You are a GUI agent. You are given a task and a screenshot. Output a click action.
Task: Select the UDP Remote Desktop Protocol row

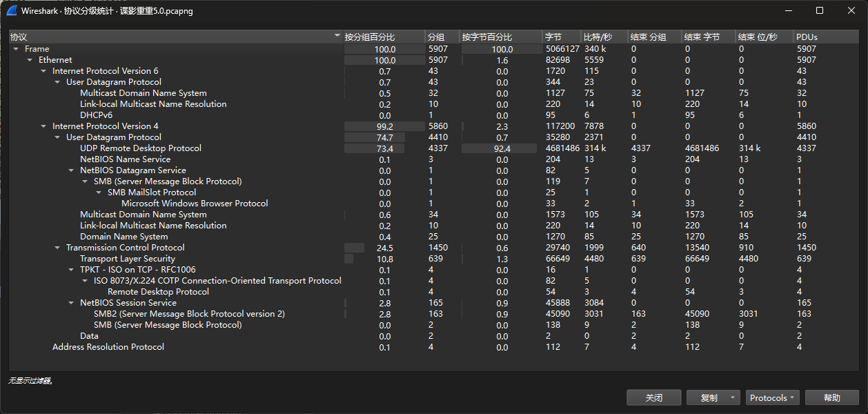[x=141, y=148]
